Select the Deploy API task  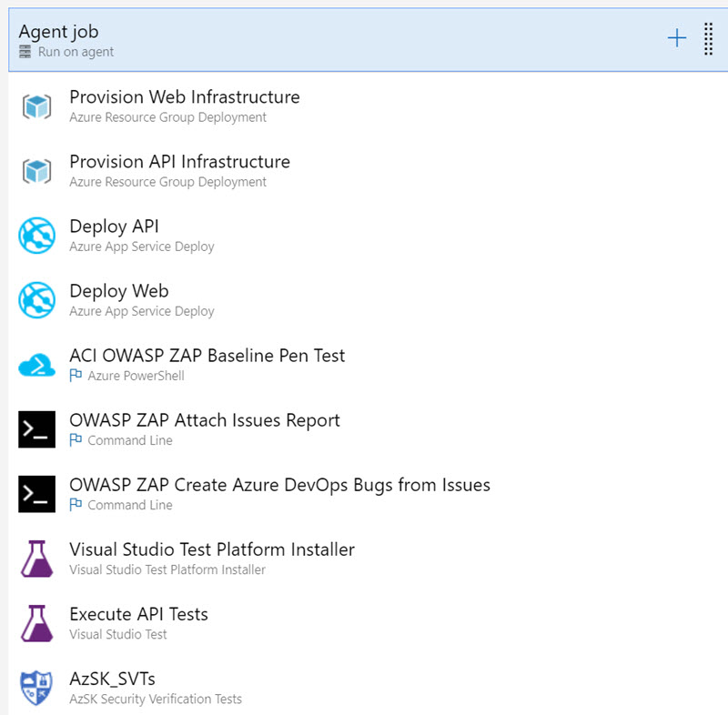click(x=114, y=226)
